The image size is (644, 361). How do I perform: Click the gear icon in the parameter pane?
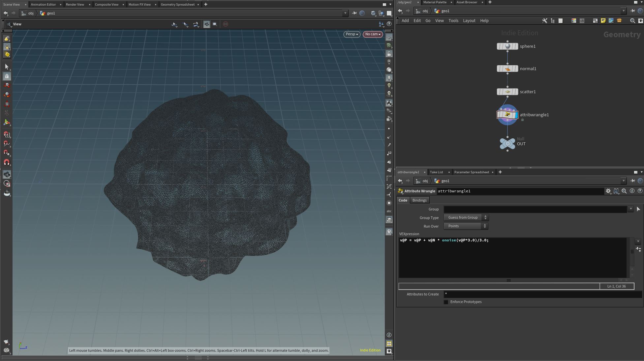pyautogui.click(x=608, y=191)
